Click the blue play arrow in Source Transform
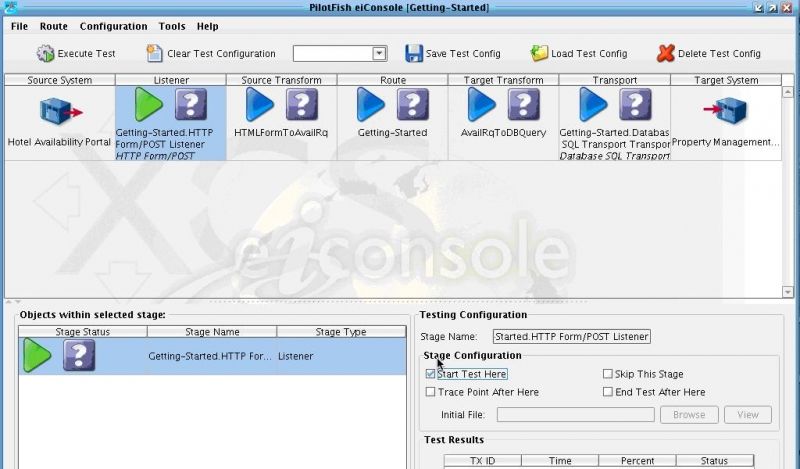Screen dimensions: 800x469 pyautogui.click(x=259, y=105)
